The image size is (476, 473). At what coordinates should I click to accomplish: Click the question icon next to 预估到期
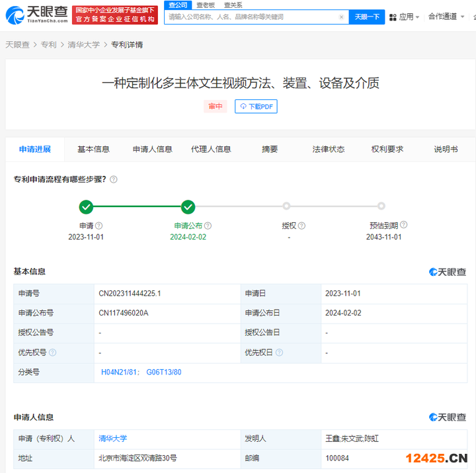(x=404, y=225)
